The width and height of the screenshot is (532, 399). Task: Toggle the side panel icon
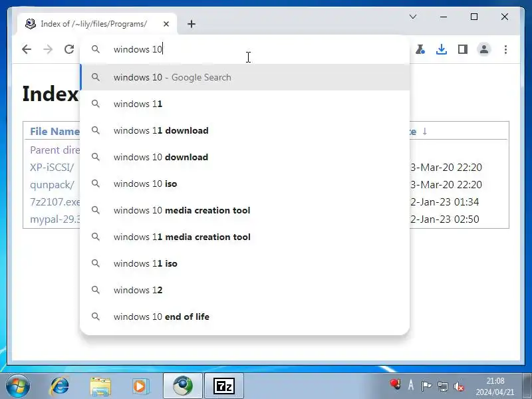coord(462,49)
